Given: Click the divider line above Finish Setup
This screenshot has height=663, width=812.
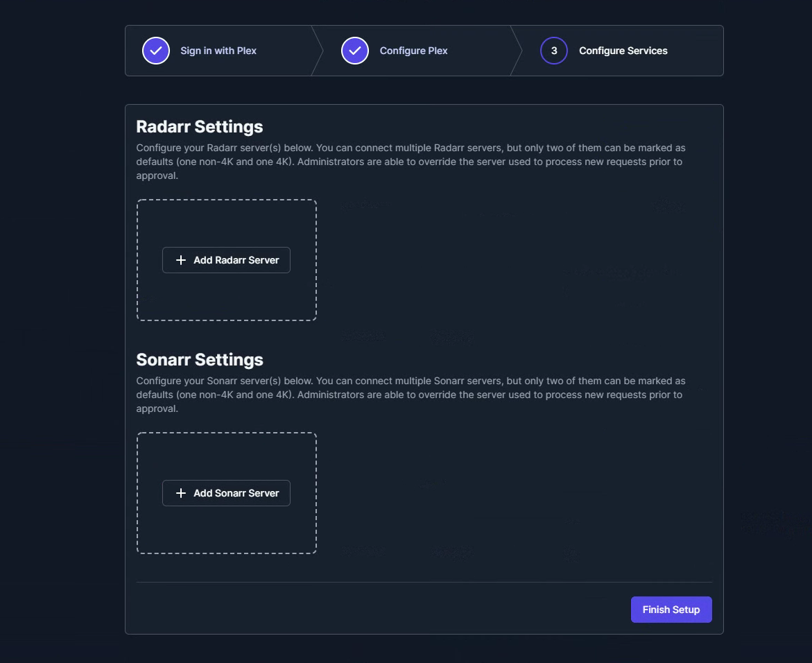Looking at the screenshot, I should (x=424, y=582).
